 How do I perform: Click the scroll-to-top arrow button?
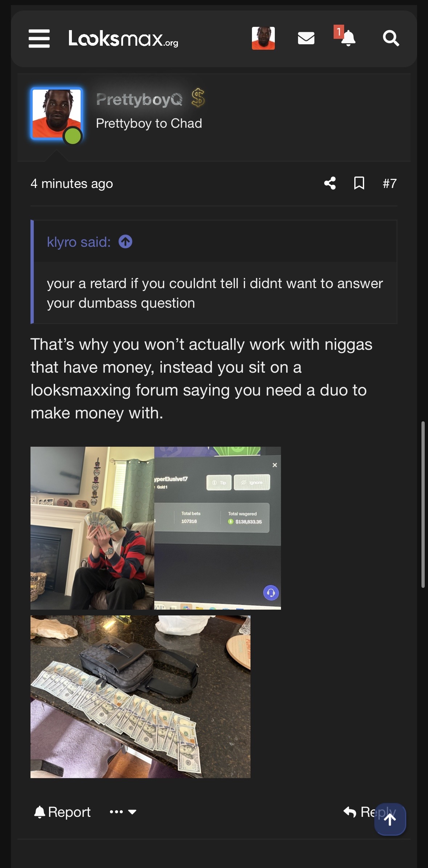click(x=390, y=819)
